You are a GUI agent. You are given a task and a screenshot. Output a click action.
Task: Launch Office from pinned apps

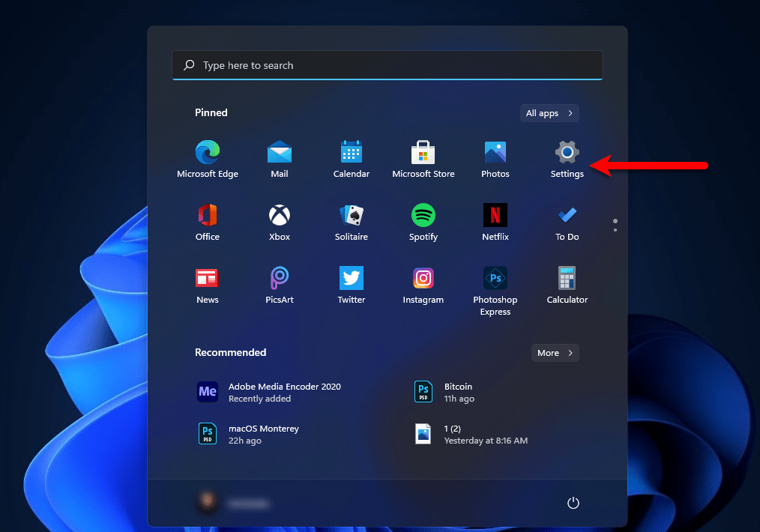pos(208,223)
